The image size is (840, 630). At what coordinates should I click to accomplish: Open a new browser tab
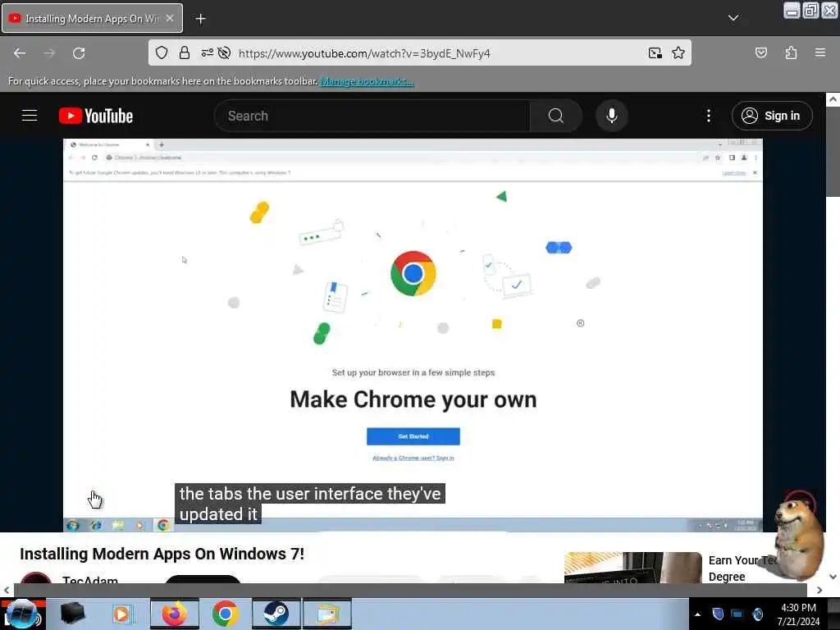click(x=200, y=19)
